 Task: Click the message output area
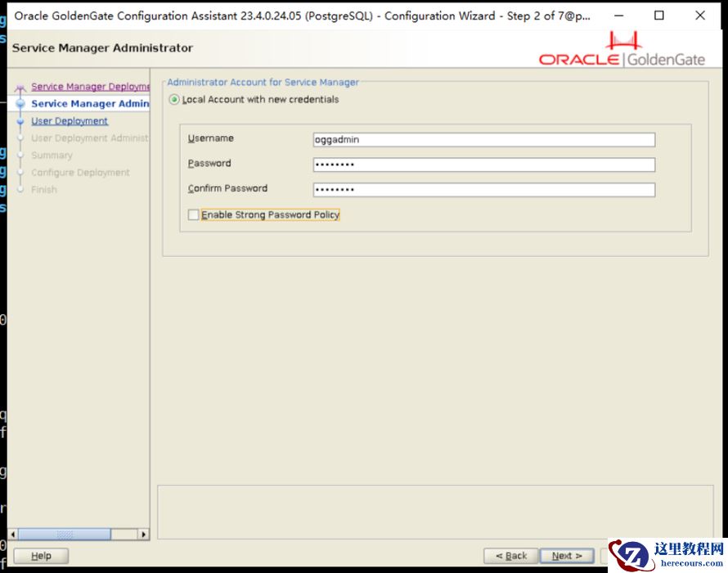[435, 512]
